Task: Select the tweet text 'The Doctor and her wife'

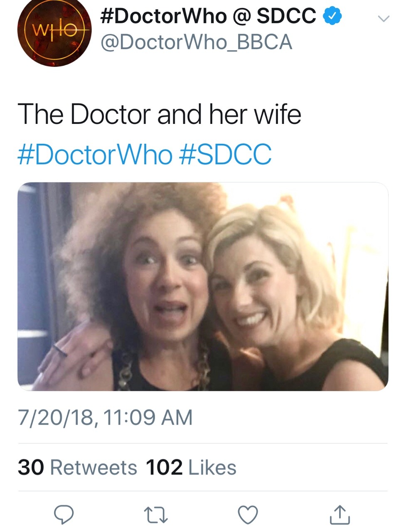Action: pyautogui.click(x=159, y=114)
